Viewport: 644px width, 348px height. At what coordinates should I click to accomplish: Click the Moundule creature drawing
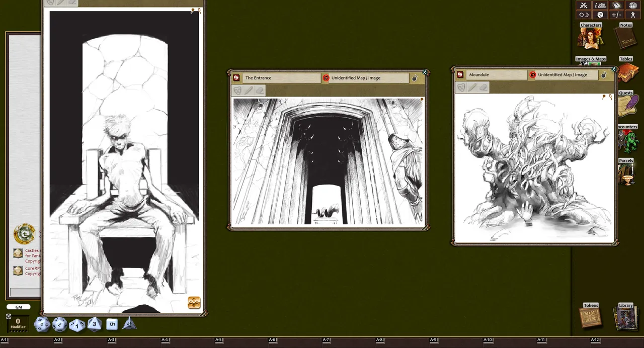tap(534, 168)
